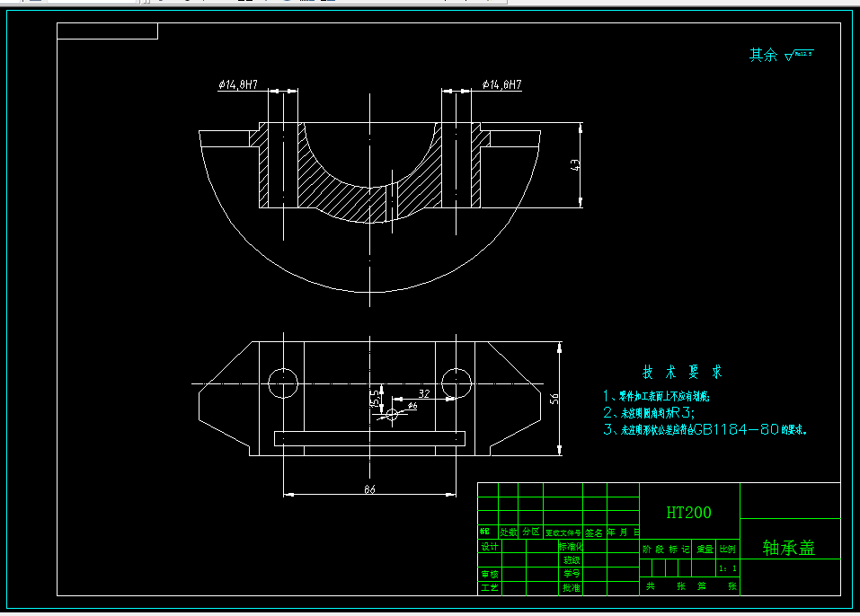Select the small ø6 hole circle

click(x=392, y=414)
